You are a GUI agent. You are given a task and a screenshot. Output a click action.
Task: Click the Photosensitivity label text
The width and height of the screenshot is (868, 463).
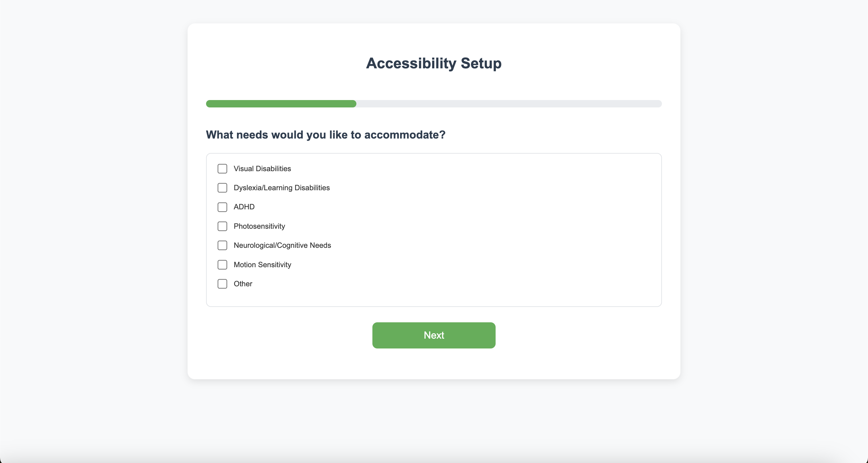pos(259,226)
